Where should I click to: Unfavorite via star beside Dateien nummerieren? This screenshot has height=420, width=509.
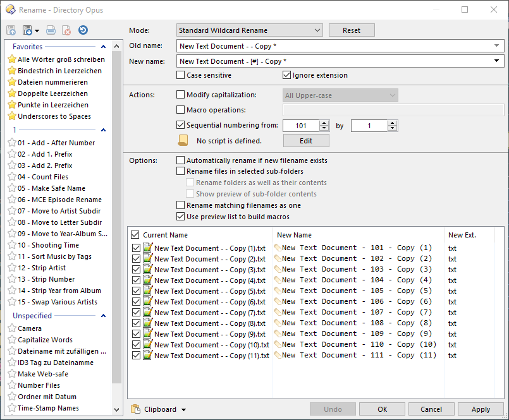coord(12,82)
